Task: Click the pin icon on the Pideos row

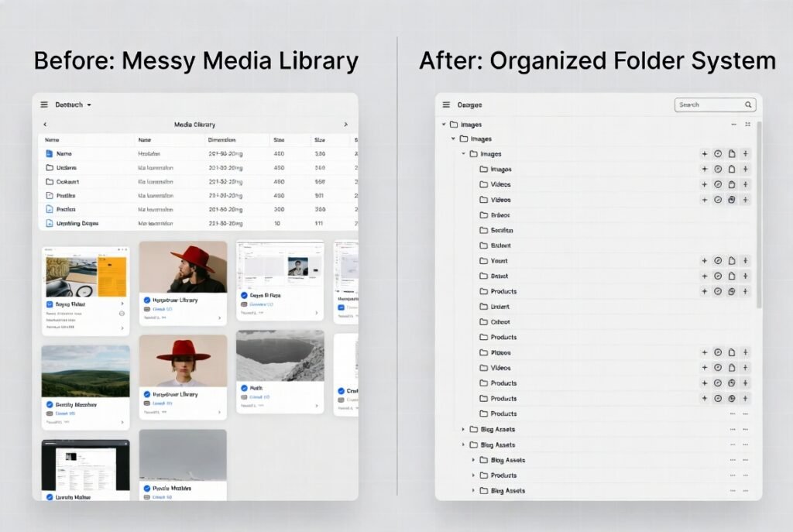Action: coord(746,352)
